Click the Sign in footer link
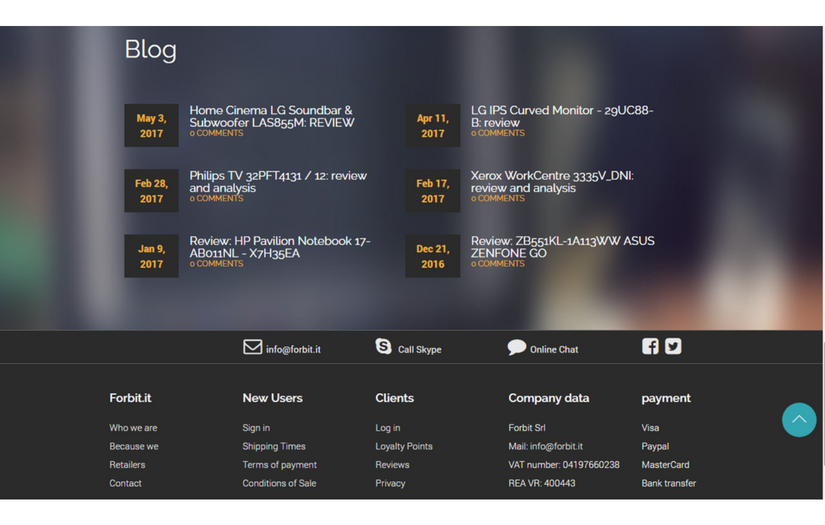 pos(256,428)
